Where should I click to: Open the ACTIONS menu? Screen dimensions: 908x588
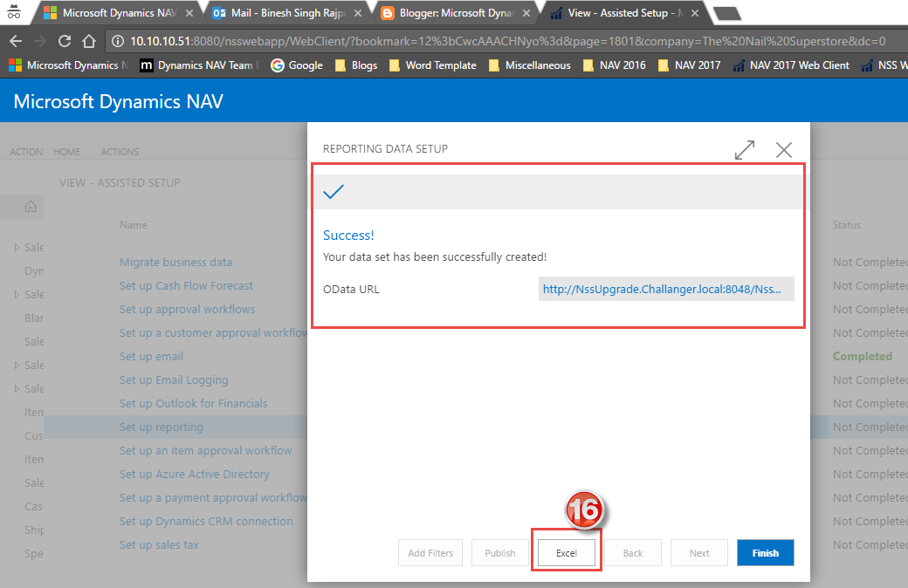pos(120,151)
